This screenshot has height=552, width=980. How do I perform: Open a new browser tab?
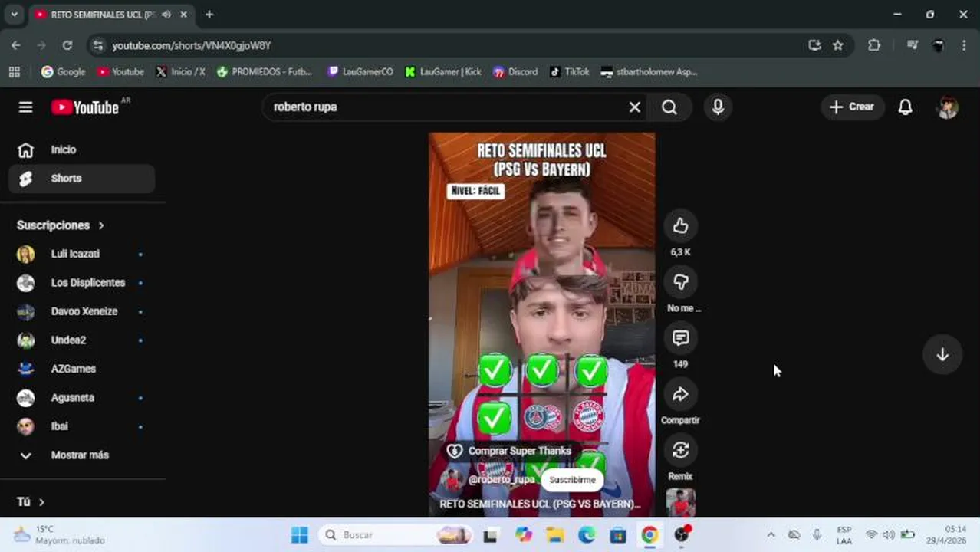coord(209,15)
